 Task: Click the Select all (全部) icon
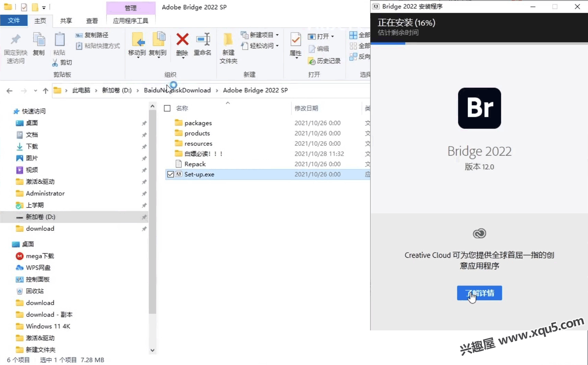(x=353, y=35)
